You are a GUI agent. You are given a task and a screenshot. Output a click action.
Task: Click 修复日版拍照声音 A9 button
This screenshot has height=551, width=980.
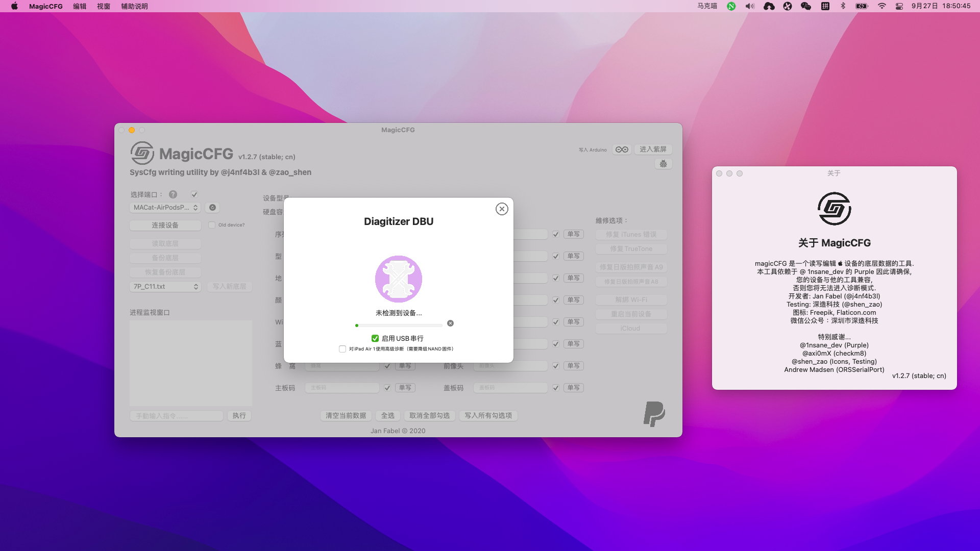point(631,267)
